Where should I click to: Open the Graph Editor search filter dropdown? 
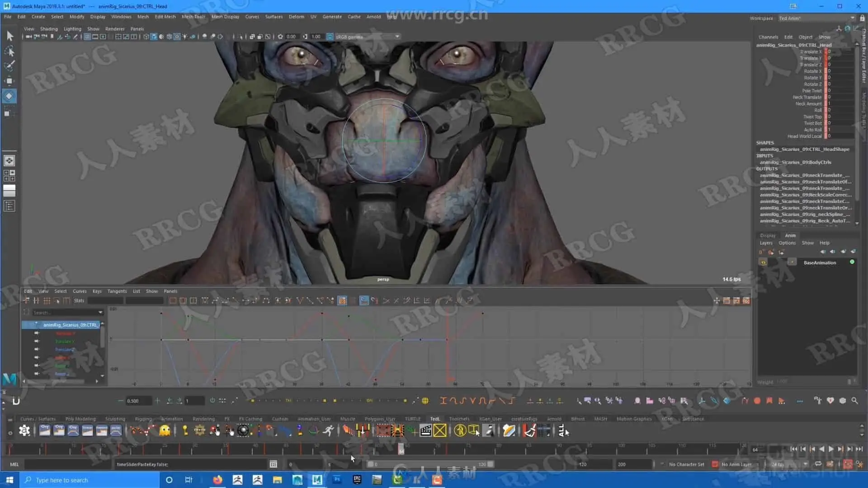(x=100, y=313)
